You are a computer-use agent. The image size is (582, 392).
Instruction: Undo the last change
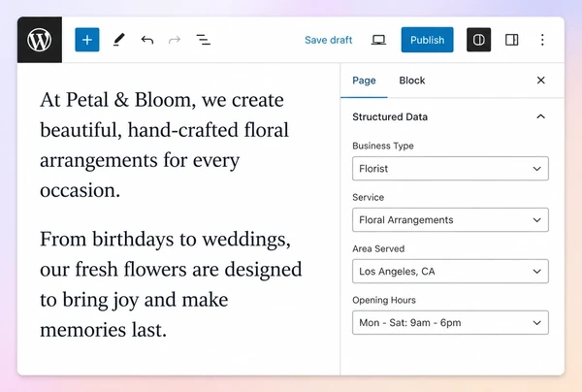(x=147, y=40)
